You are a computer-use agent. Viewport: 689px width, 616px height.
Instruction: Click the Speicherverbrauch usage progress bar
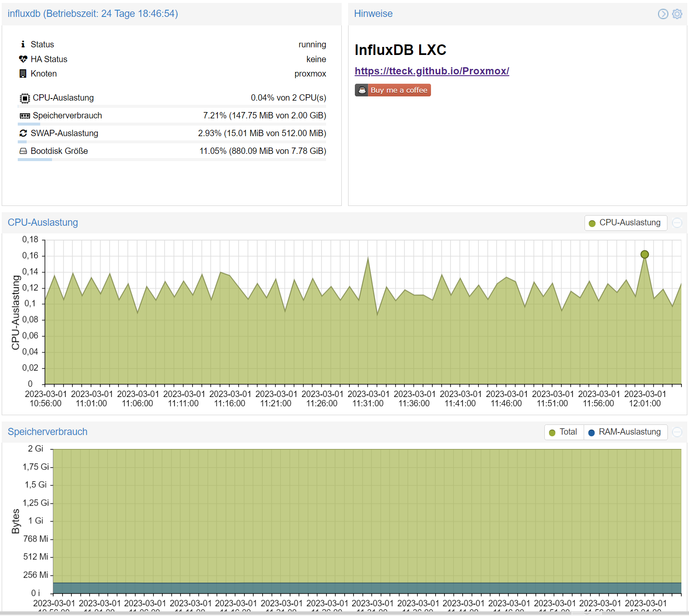(x=172, y=124)
